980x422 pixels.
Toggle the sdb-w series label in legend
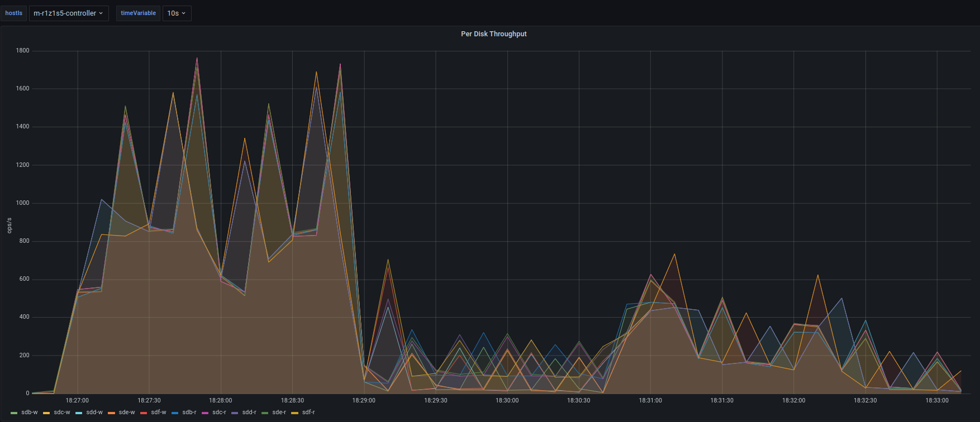coord(30,413)
